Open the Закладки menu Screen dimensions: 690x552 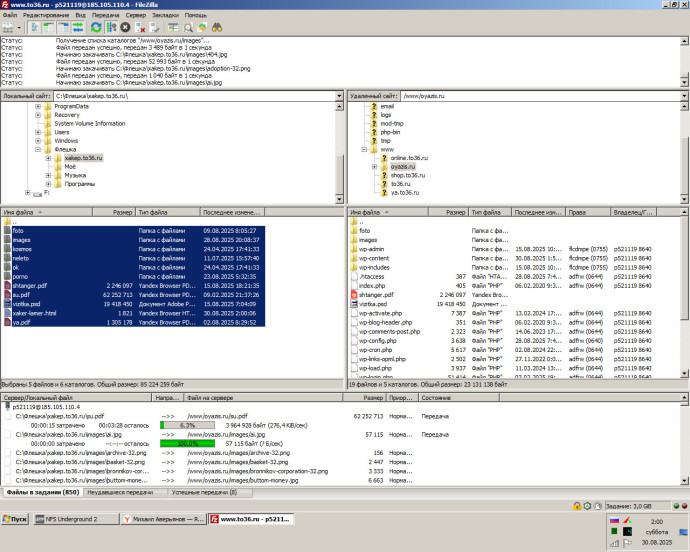point(165,15)
